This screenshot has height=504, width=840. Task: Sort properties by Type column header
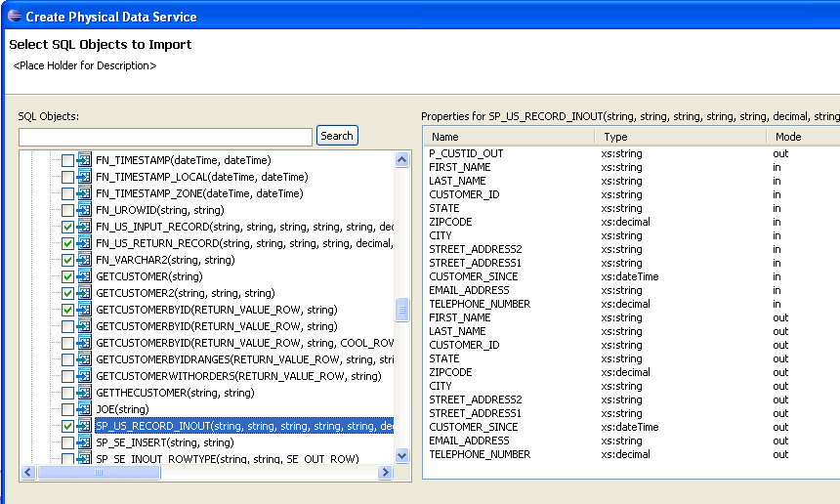tap(681, 137)
